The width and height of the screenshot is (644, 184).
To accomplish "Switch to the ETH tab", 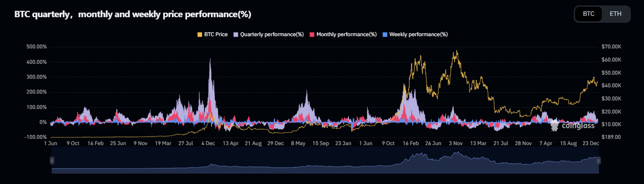I will pos(615,14).
